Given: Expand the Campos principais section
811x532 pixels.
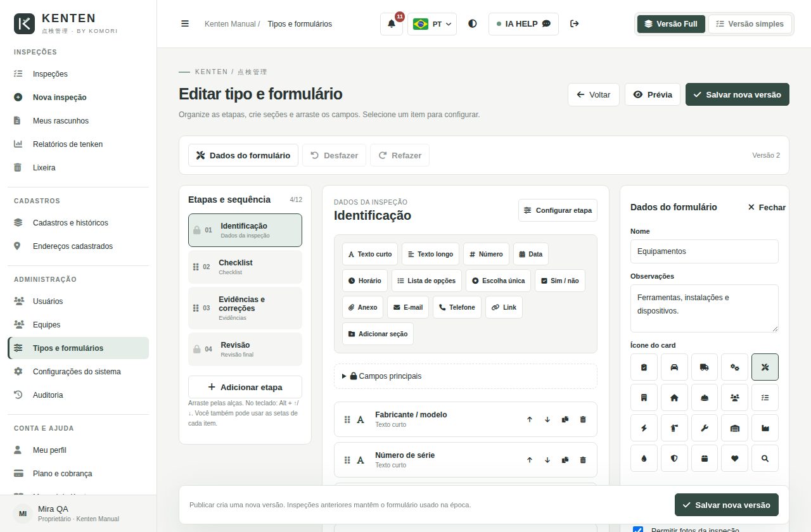Looking at the screenshot, I should click(466, 376).
